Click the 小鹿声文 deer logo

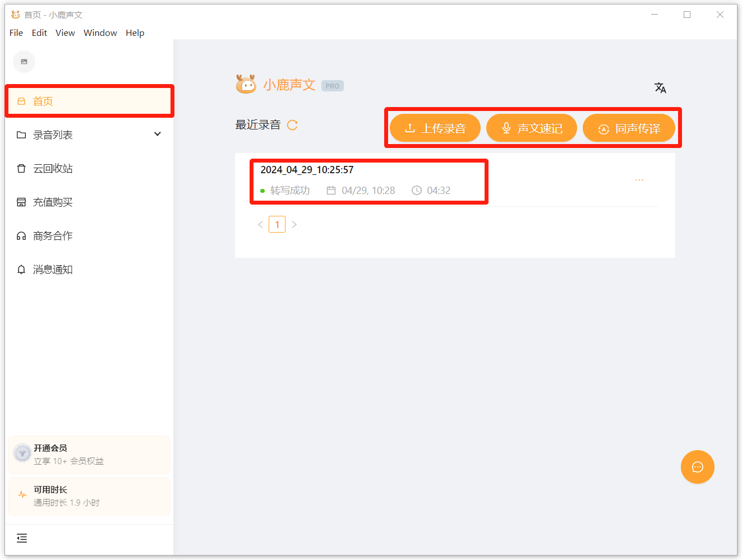[x=246, y=84]
